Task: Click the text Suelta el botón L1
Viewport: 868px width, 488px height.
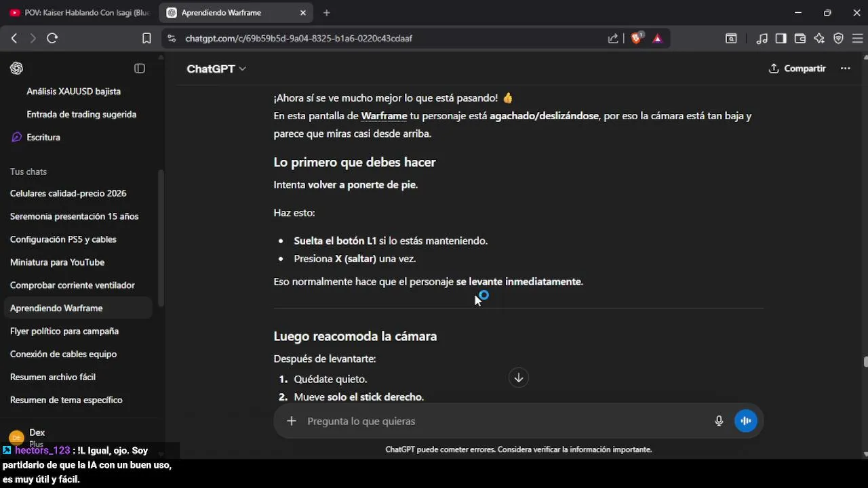Action: [x=335, y=241]
